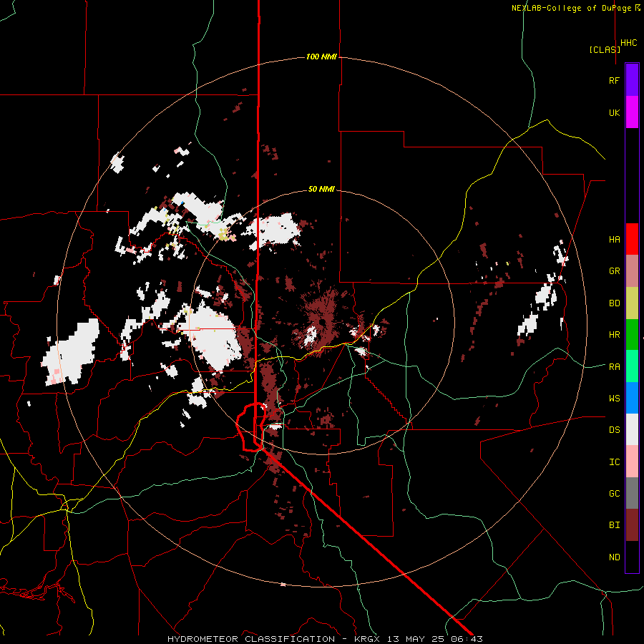Click the '100 NMI' range ring label
Image resolution: width=644 pixels, height=644 pixels.
coord(321,57)
